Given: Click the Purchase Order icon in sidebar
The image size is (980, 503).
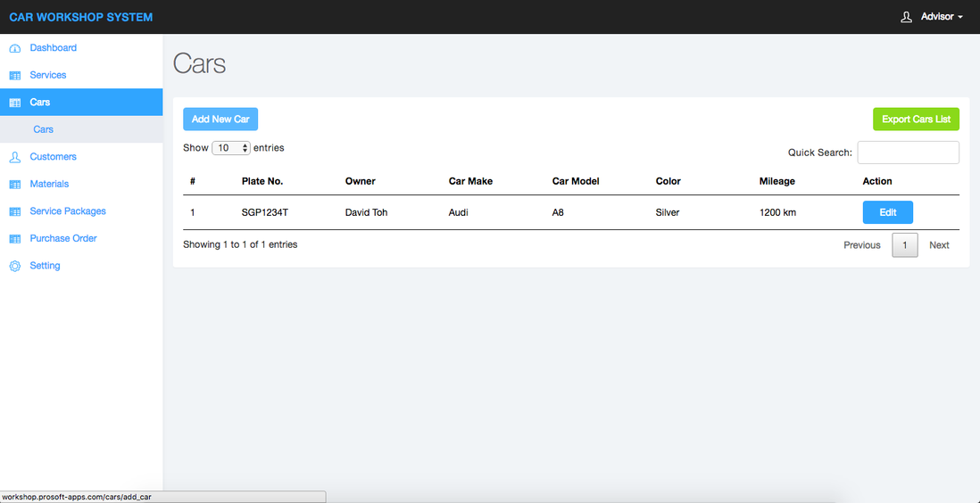Looking at the screenshot, I should pos(14,239).
